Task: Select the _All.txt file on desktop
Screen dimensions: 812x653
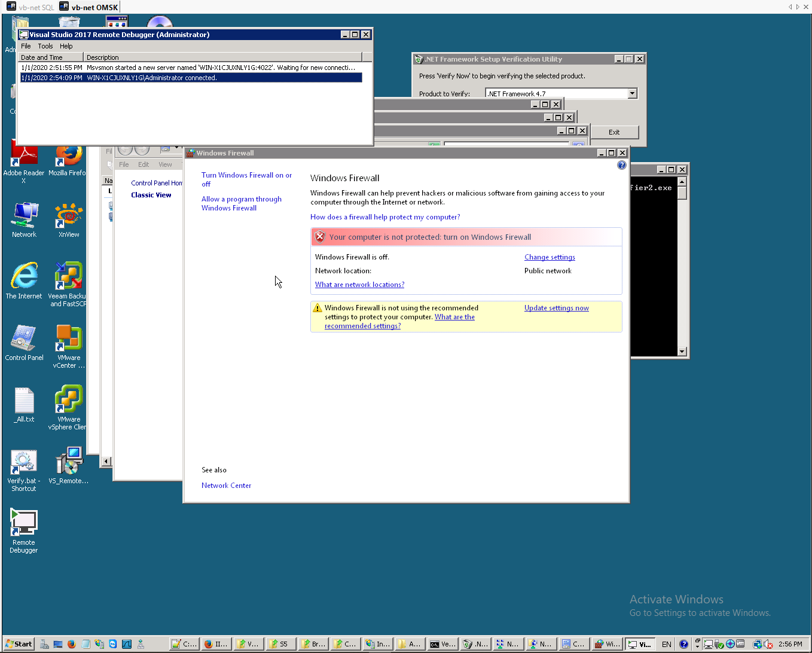Action: pyautogui.click(x=25, y=405)
